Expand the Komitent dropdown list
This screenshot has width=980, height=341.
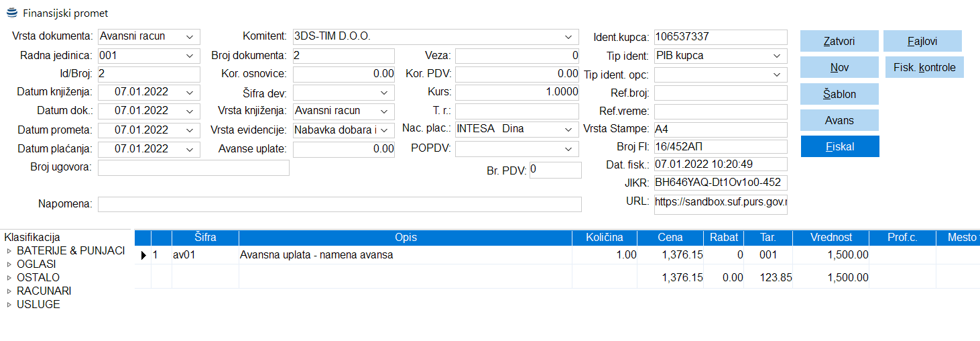(568, 36)
